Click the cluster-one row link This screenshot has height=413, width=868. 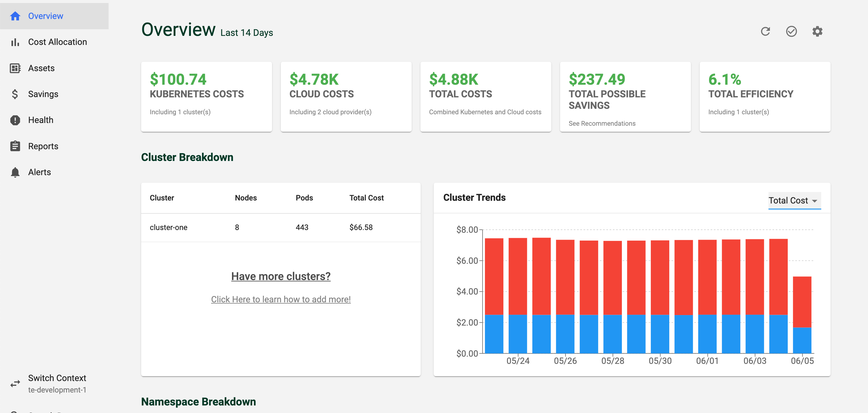[169, 226]
